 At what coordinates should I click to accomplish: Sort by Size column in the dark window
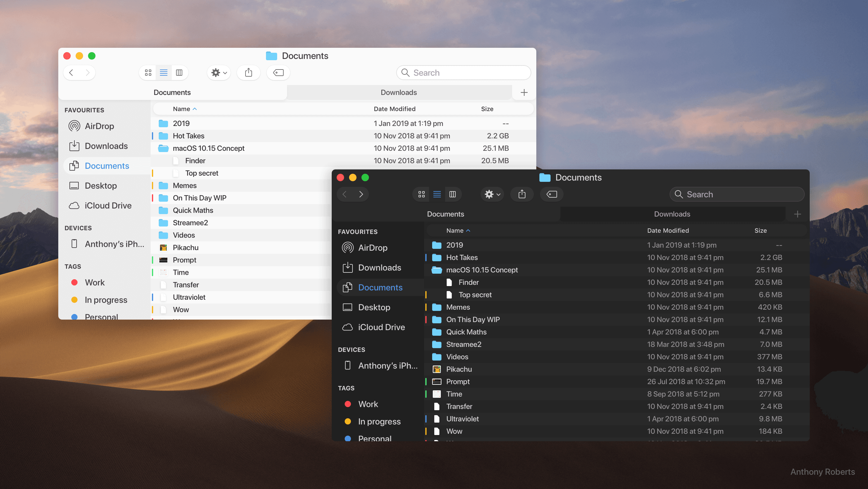click(760, 231)
